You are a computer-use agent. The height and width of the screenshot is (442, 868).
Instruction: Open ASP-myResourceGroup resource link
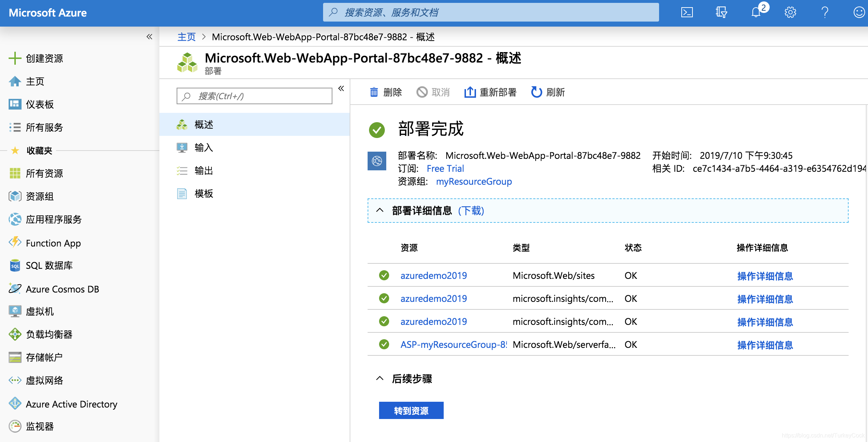453,345
